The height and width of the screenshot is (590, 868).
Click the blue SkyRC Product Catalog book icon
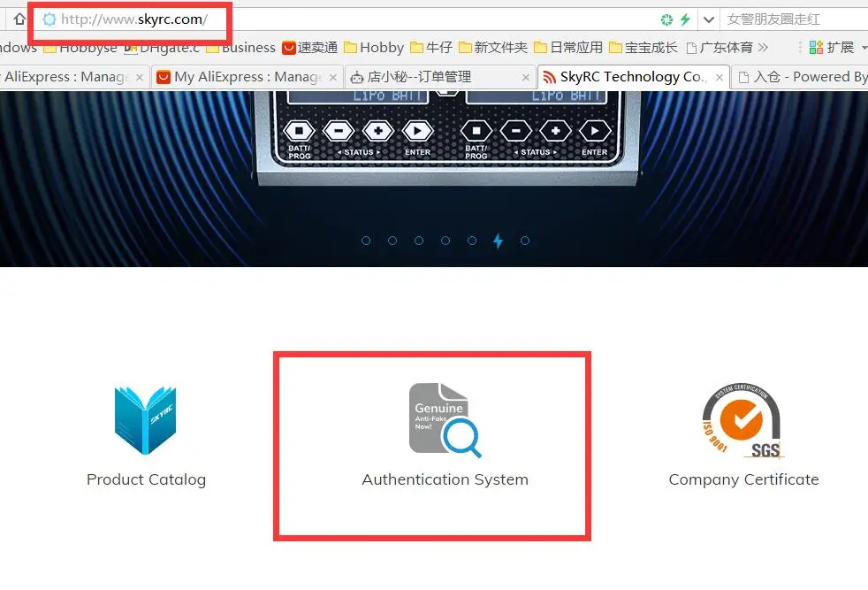[146, 420]
